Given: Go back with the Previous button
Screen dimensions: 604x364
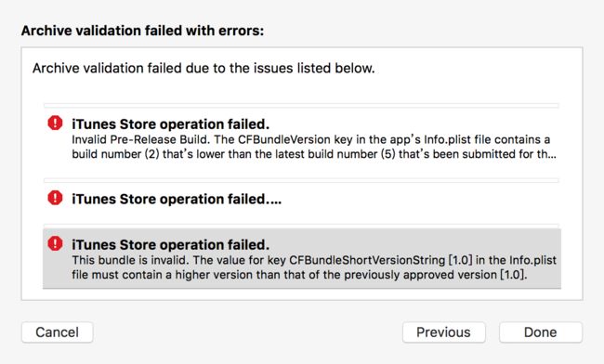Looking at the screenshot, I should click(x=444, y=332).
